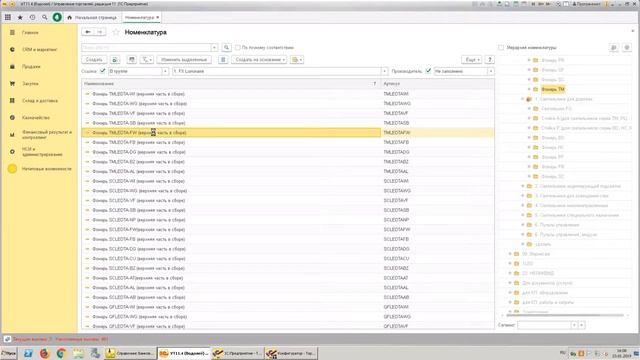Open Создать на основании dropdown
This screenshot has height=360, width=640.
pos(259,60)
